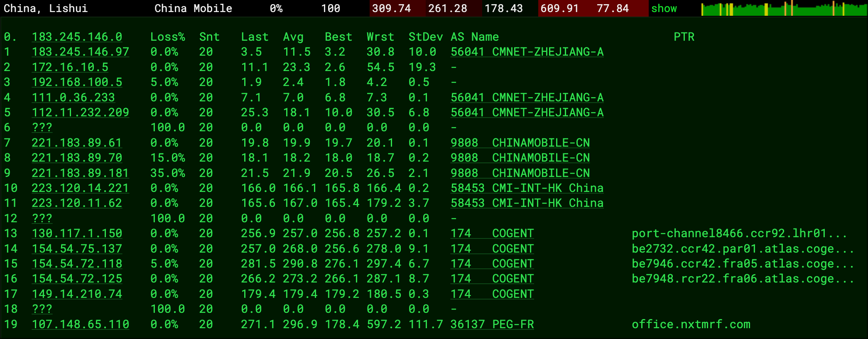Image resolution: width=868 pixels, height=339 pixels.
Task: Open AS 174 COGENT on hop 15
Action: (492, 264)
